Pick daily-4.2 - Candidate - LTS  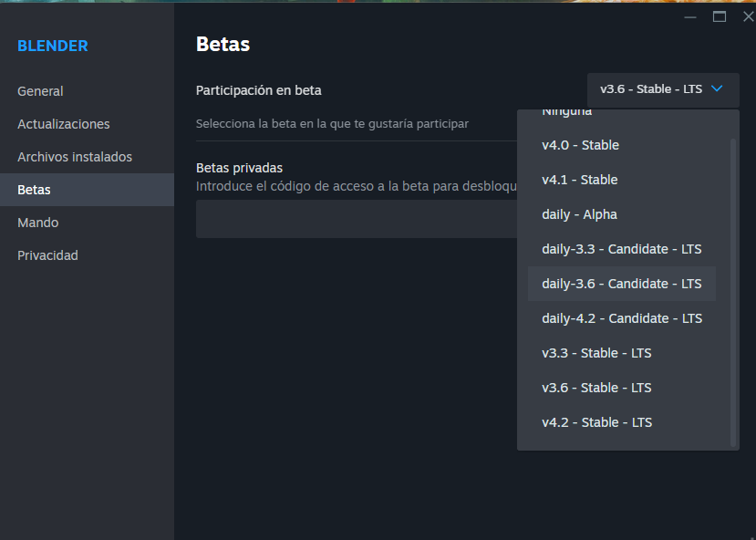tap(621, 318)
